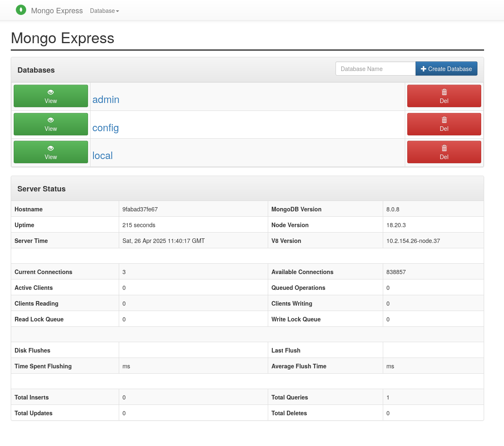Click the Create Database button
Viewport: 504px width, 446px height.
446,69
